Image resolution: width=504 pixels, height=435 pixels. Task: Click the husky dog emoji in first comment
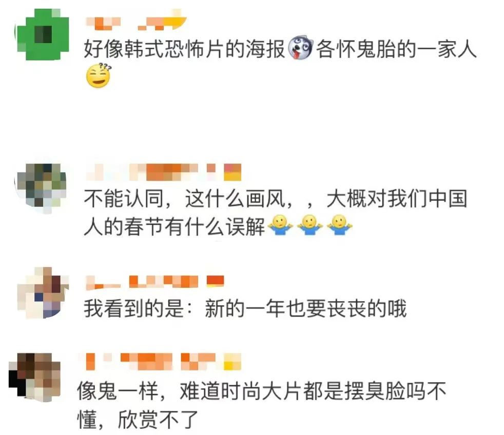[301, 48]
